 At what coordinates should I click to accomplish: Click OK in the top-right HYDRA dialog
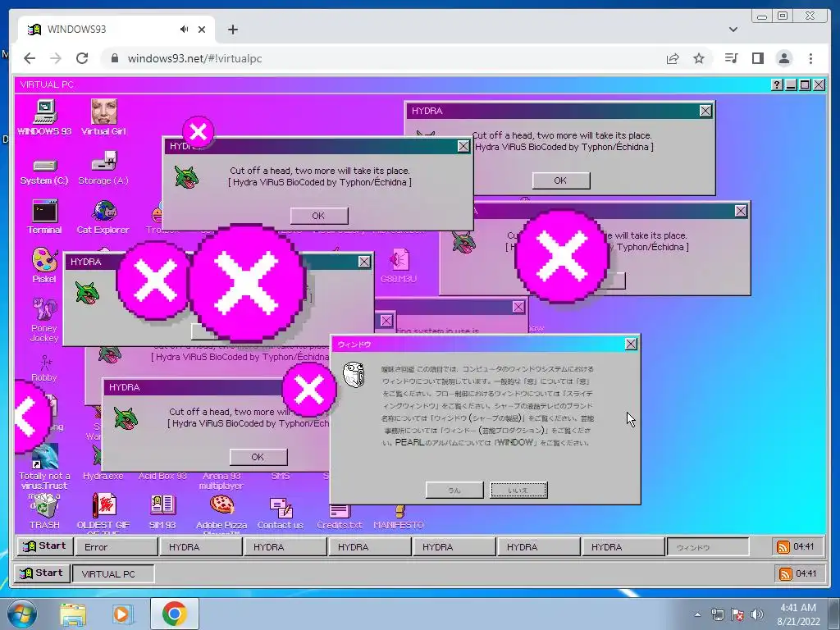561,180
